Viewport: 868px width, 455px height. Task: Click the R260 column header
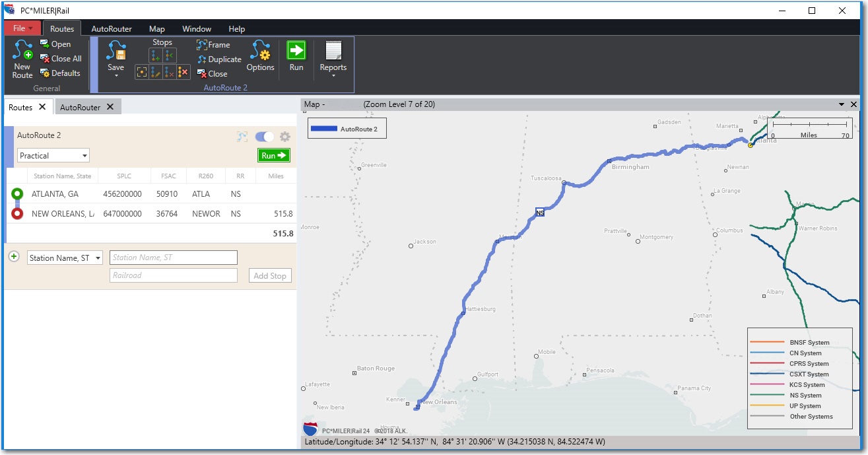(x=205, y=176)
